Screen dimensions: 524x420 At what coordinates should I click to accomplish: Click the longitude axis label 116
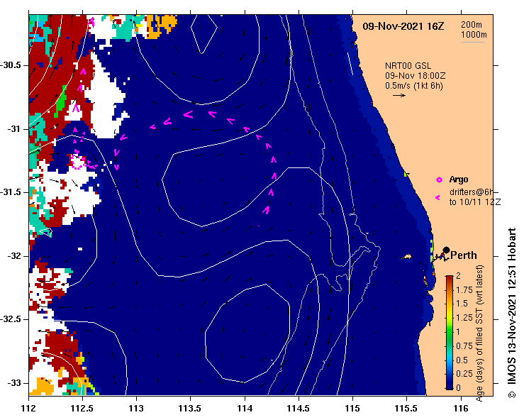pyautogui.click(x=461, y=409)
